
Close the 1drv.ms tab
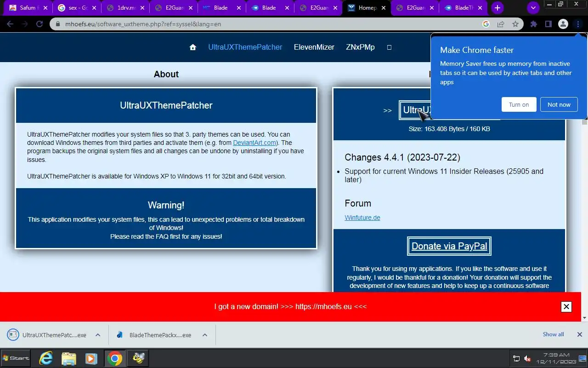pos(142,8)
